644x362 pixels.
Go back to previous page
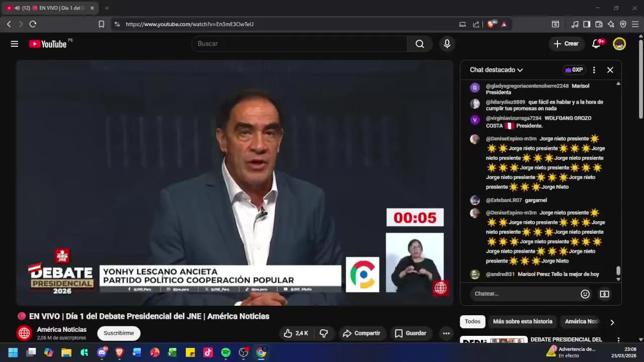click(9, 24)
